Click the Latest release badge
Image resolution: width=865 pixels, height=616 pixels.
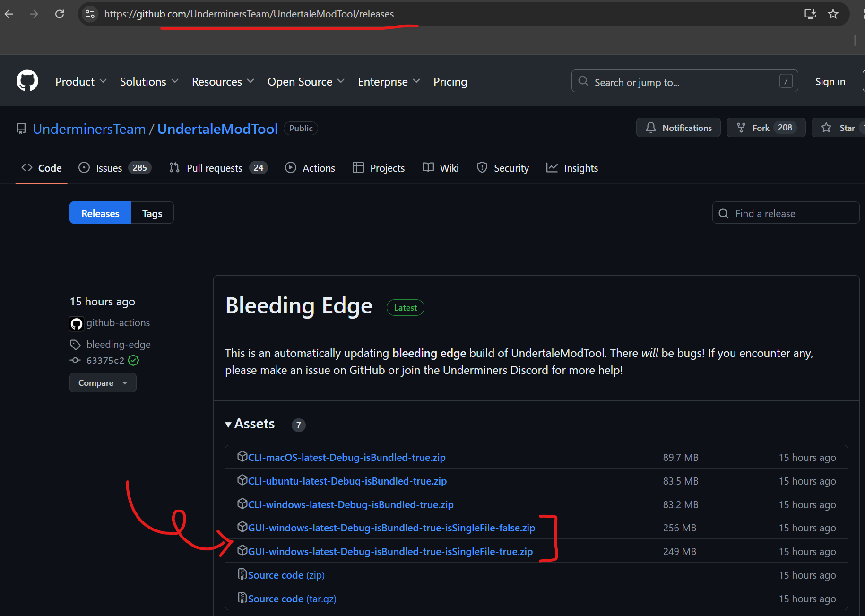coord(406,308)
